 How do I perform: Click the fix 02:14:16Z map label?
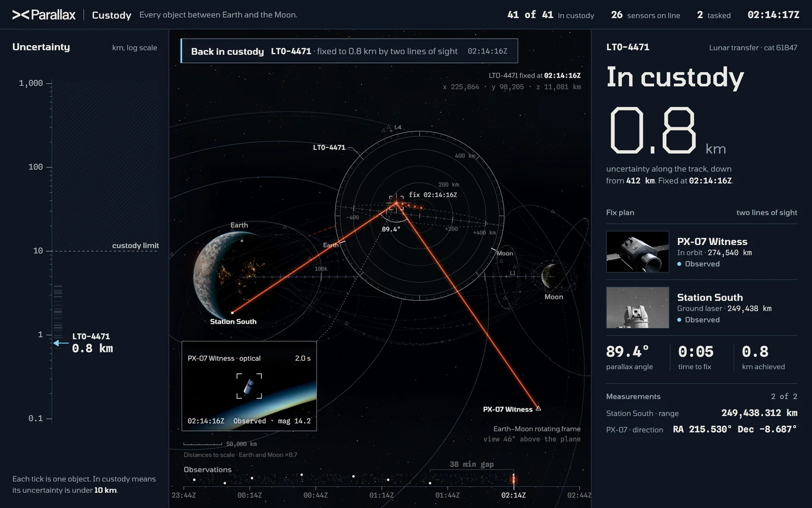tap(433, 195)
